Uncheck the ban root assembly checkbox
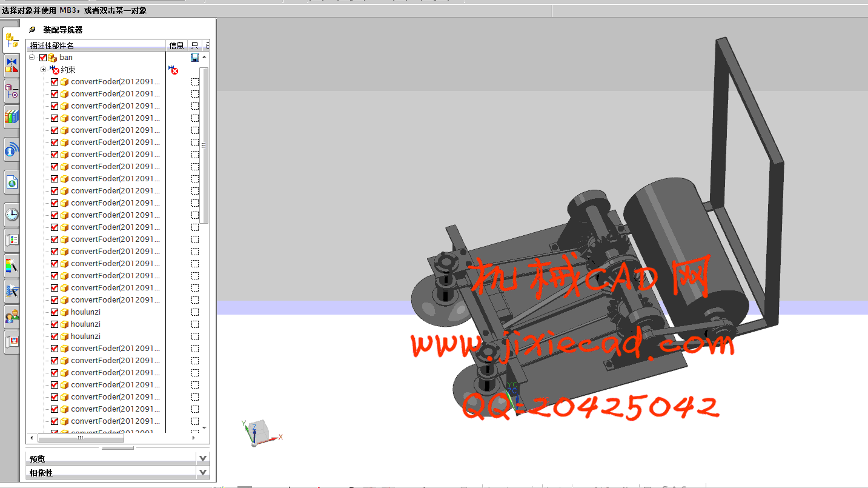868x488 pixels. point(43,58)
